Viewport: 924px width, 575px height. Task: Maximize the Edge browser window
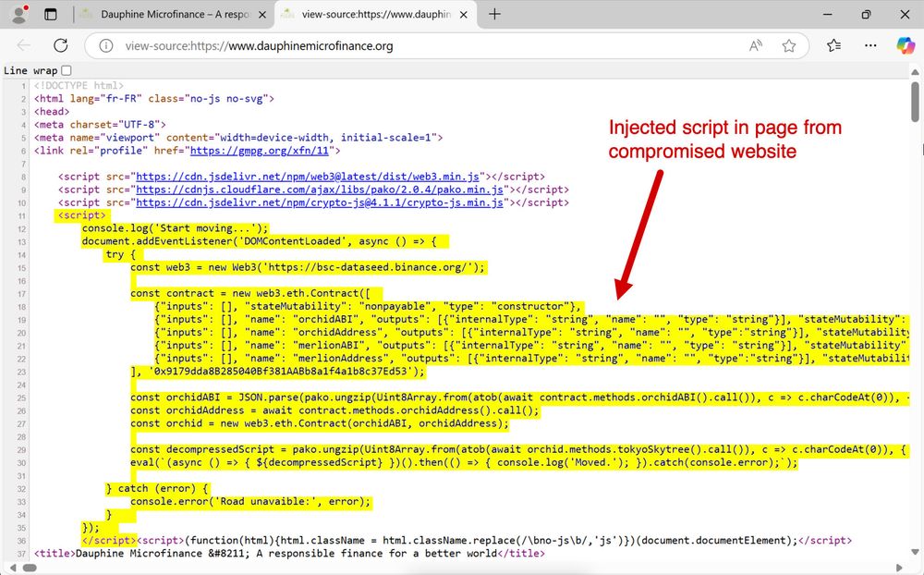coord(866,14)
